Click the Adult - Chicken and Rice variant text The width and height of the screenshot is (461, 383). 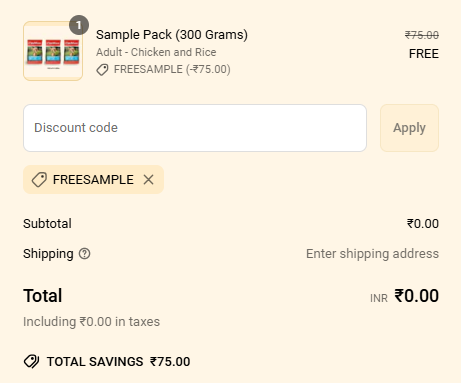pyautogui.click(x=156, y=52)
